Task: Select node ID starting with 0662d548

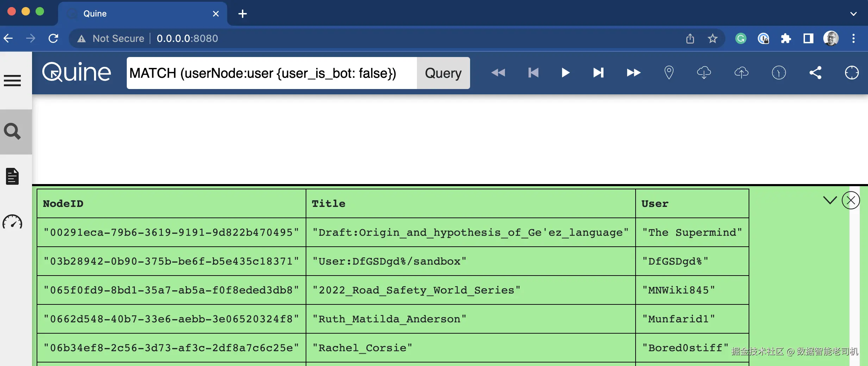Action: coord(171,319)
